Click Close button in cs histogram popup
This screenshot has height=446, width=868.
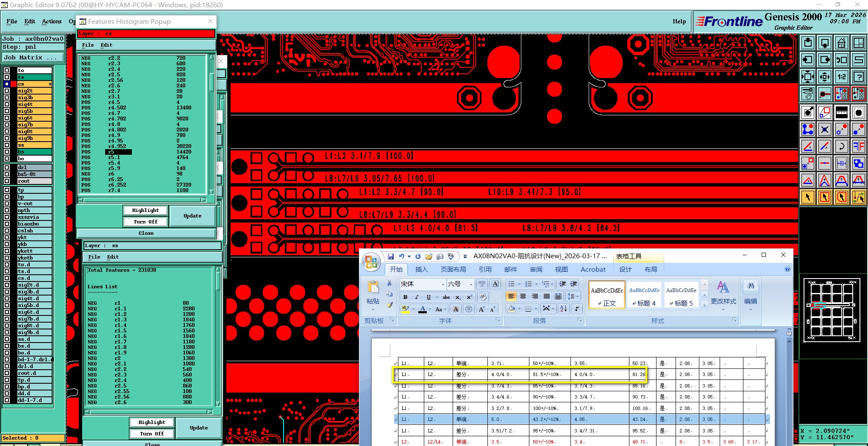coord(146,233)
